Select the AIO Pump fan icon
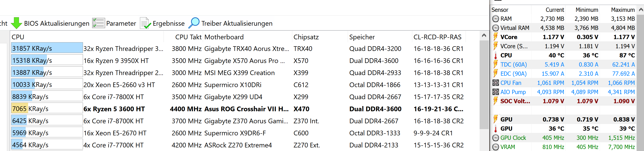 tap(495, 92)
